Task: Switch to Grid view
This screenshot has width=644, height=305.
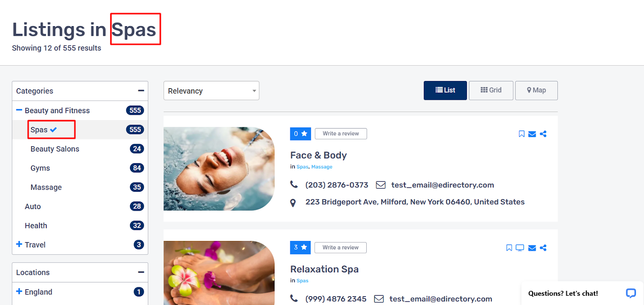Action: point(491,90)
